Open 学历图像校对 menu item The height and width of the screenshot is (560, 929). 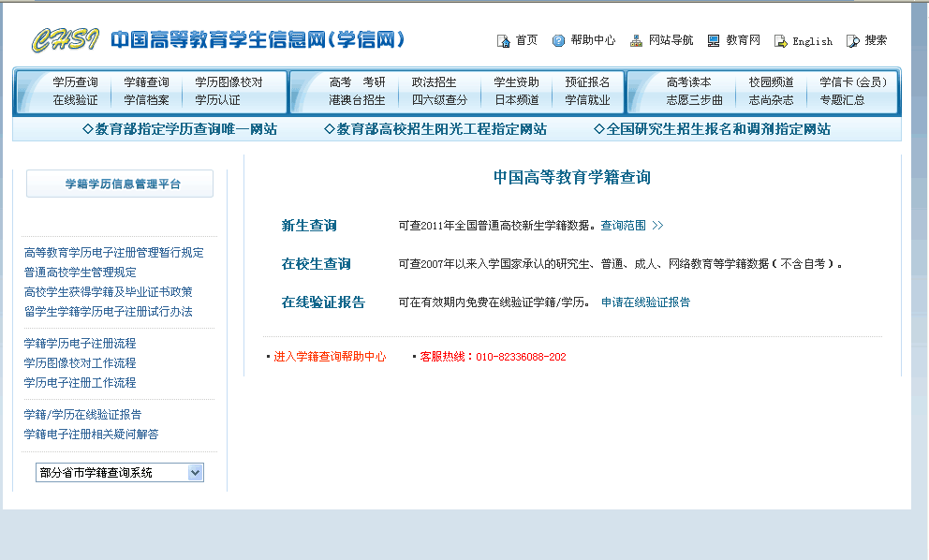click(x=229, y=81)
